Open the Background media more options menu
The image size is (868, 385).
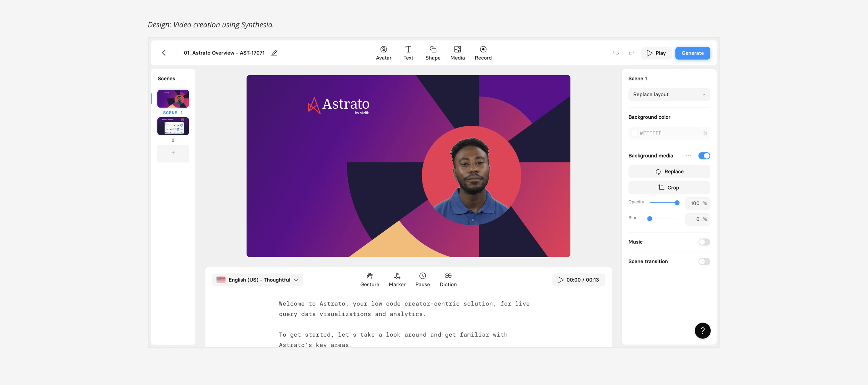tap(688, 156)
